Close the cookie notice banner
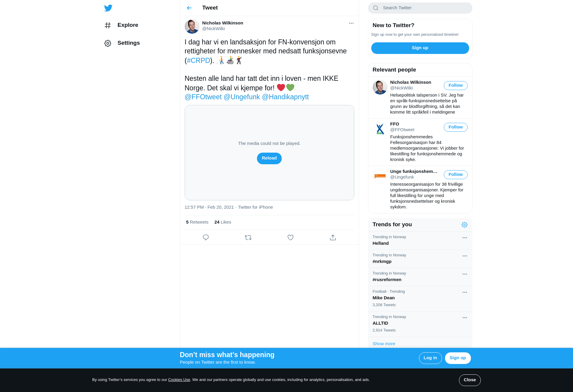Image resolution: width=573 pixels, height=392 pixels. tap(470, 380)
